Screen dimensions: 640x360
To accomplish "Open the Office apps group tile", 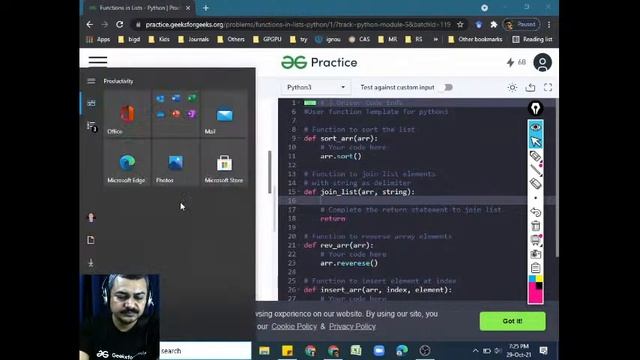I will (176, 114).
